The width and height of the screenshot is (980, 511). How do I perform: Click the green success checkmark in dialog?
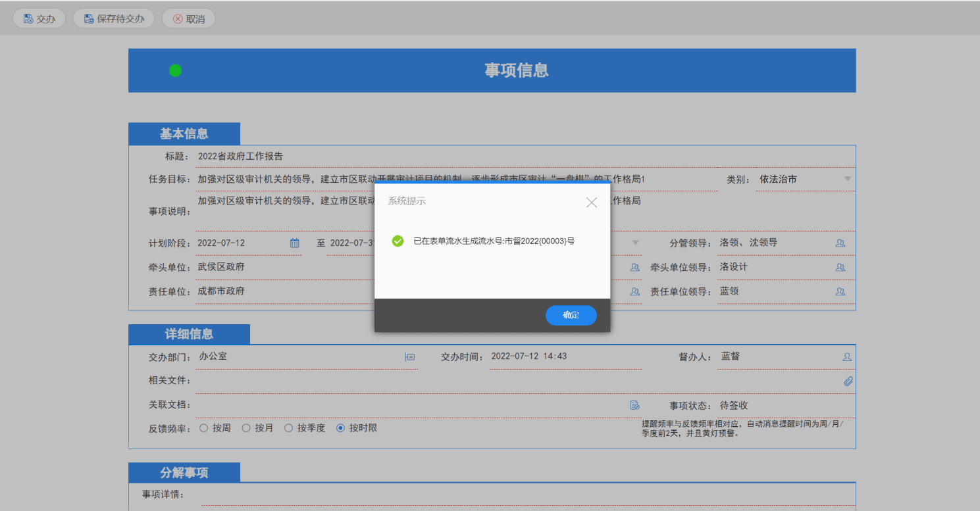[398, 241]
